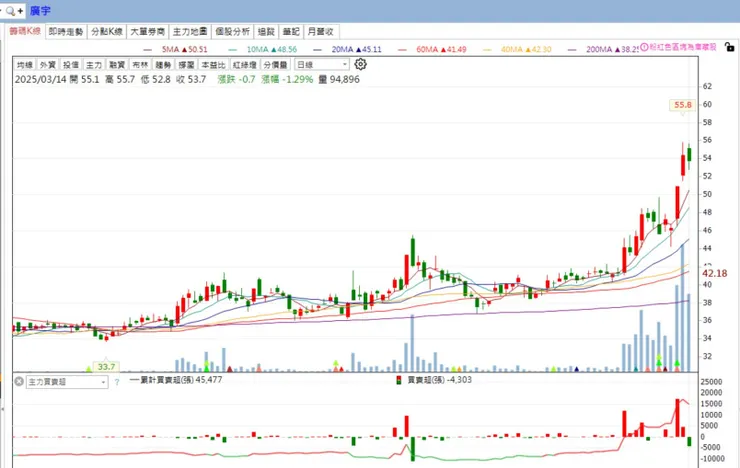
Task: Click the stock name 廣宇
Action: pyautogui.click(x=41, y=11)
